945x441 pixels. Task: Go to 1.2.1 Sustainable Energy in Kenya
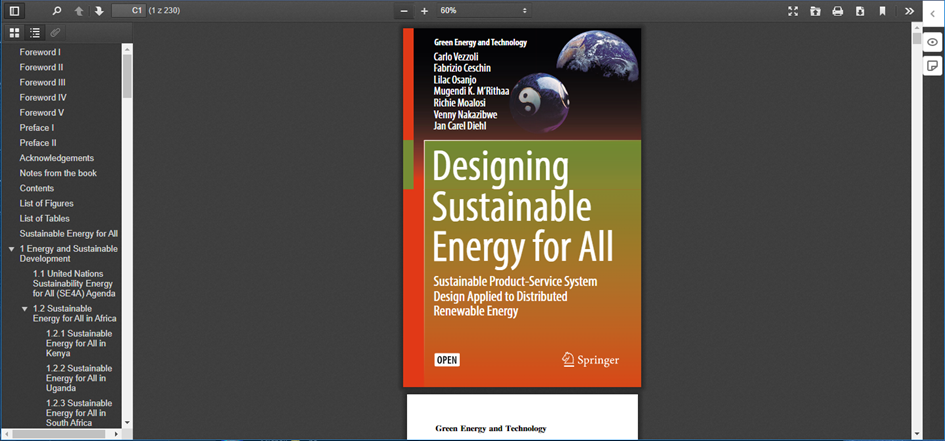pos(79,343)
